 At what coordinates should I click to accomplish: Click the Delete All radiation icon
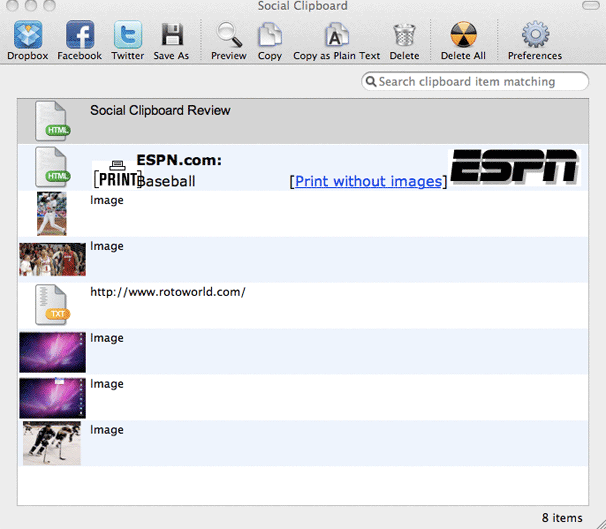463,35
